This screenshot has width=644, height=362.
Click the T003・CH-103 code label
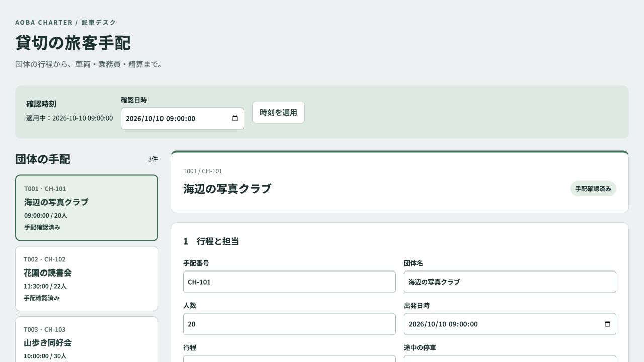(x=45, y=330)
